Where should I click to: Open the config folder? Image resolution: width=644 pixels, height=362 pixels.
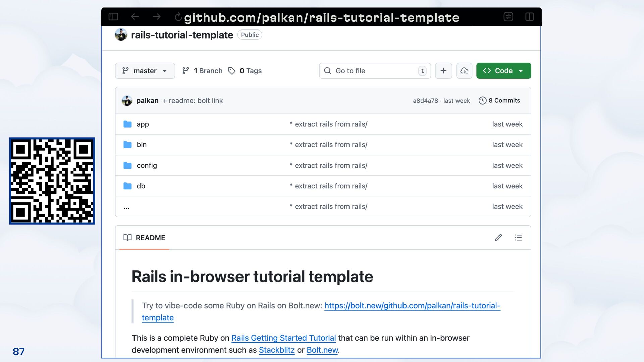click(147, 165)
